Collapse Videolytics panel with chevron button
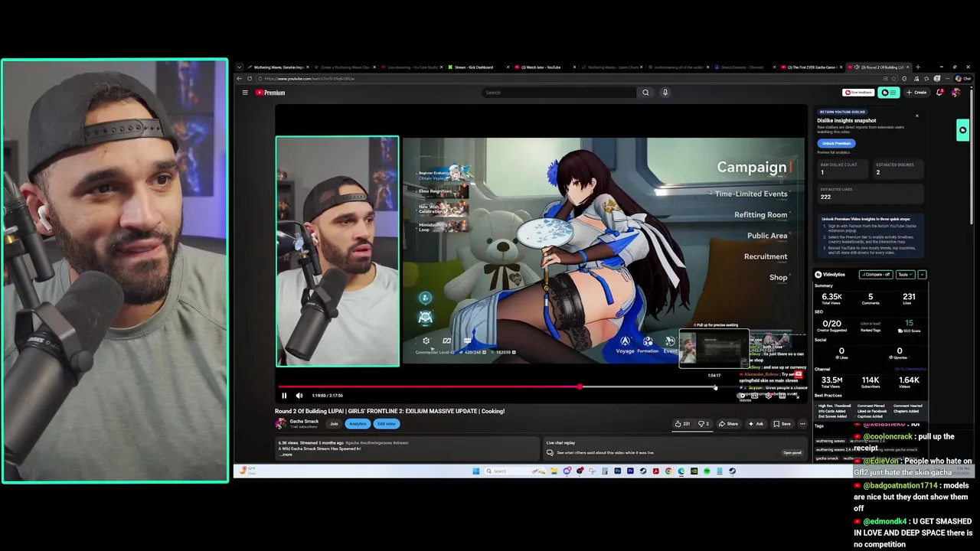The image size is (980, 551). [x=922, y=275]
